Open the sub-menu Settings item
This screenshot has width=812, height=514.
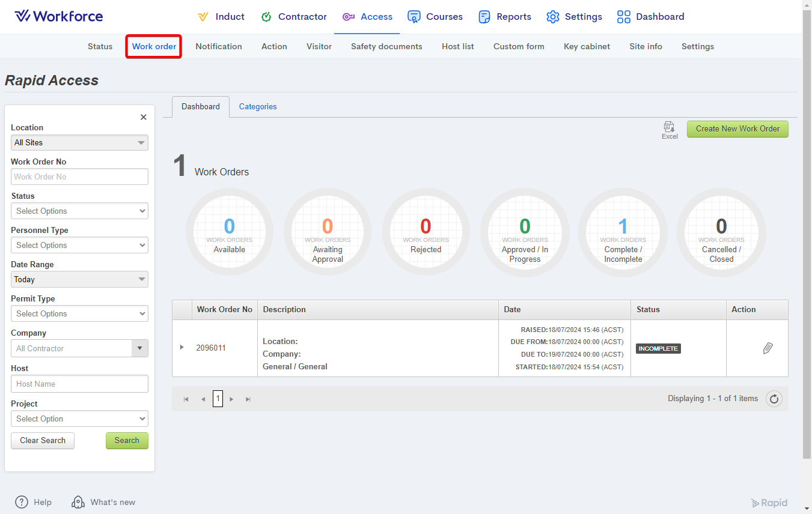pyautogui.click(x=698, y=46)
